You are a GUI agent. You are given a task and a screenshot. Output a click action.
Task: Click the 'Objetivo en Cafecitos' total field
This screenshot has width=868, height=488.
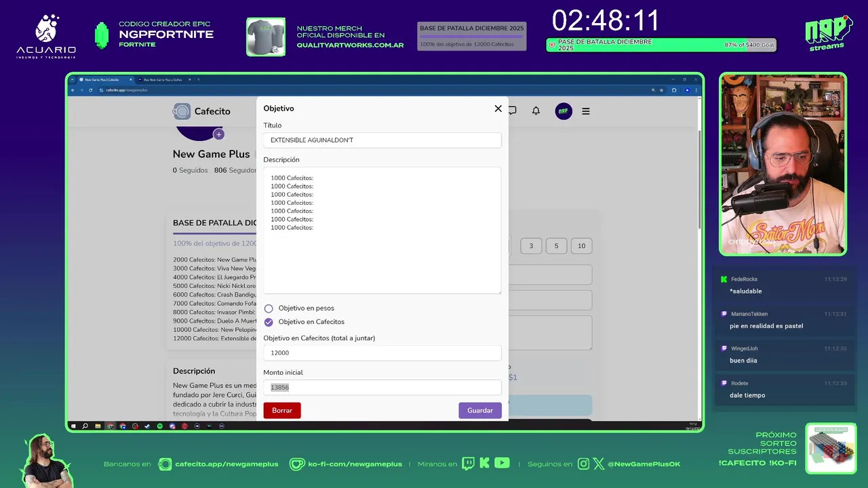(x=382, y=352)
